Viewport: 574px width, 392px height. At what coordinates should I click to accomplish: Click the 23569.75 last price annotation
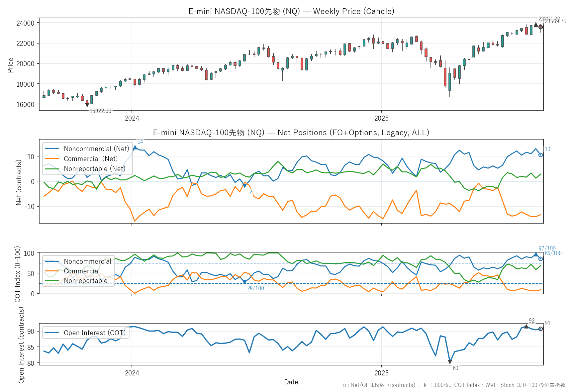pyautogui.click(x=555, y=21)
